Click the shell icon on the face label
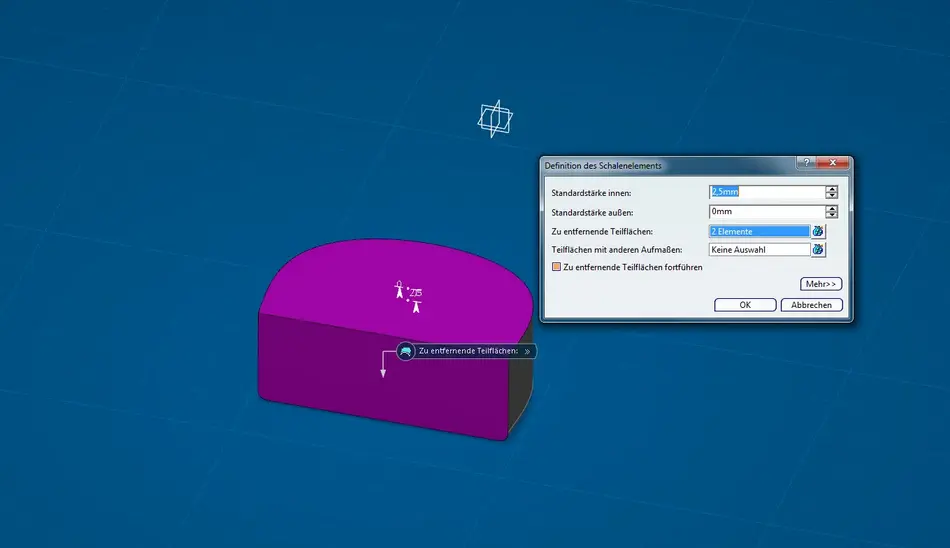950x548 pixels. coord(406,351)
